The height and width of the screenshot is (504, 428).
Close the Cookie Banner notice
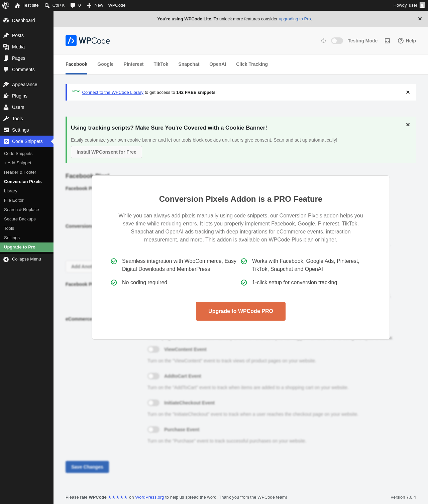tap(408, 125)
